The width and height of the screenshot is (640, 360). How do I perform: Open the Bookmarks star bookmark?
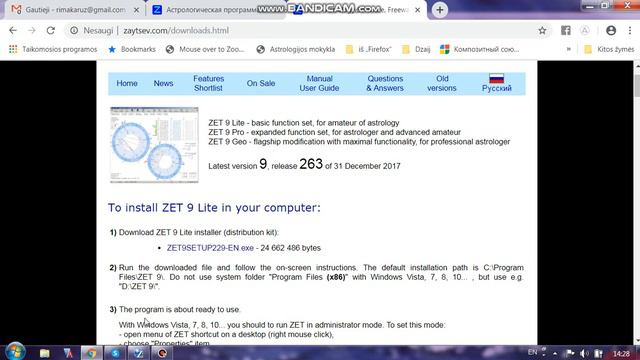pos(132,49)
